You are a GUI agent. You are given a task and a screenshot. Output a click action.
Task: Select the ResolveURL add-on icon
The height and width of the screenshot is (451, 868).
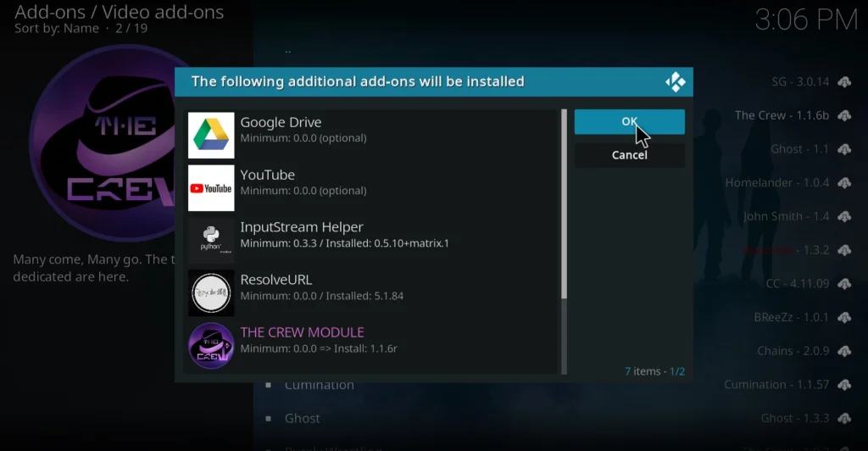(x=211, y=293)
